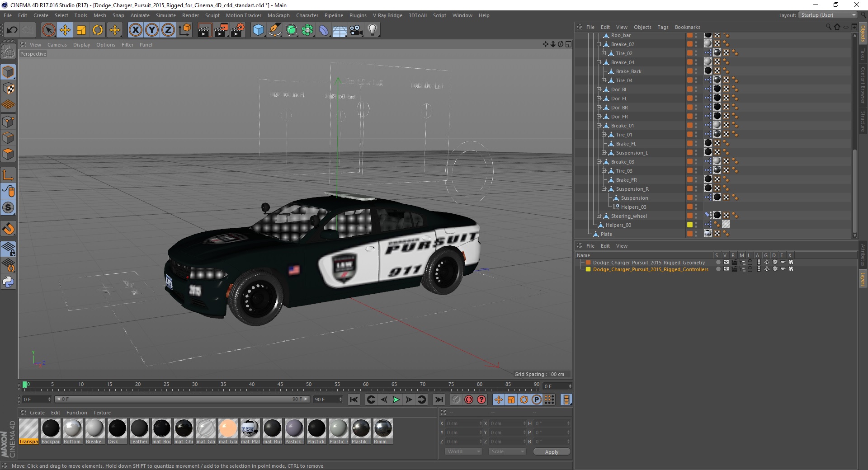Enable Make Editable mode icon
This screenshot has width=868, height=470.
(x=8, y=52)
